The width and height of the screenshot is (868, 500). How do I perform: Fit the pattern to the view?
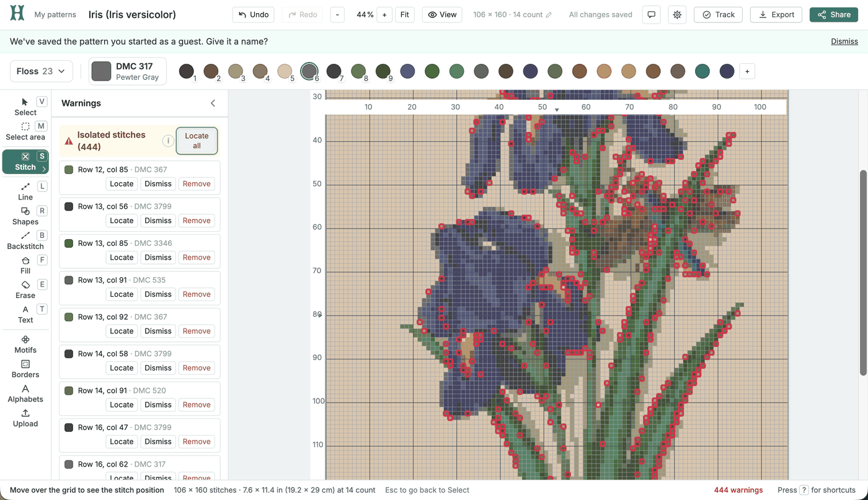404,15
